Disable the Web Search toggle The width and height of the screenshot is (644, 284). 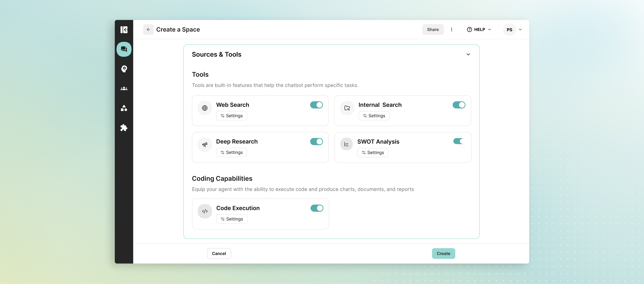tap(316, 105)
